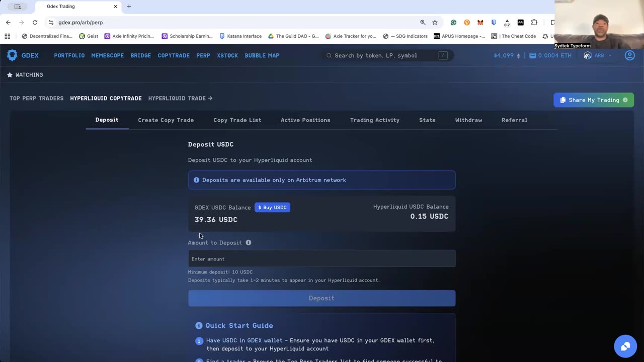Click the search magnifier icon
The height and width of the screenshot is (362, 644).
coord(329,55)
